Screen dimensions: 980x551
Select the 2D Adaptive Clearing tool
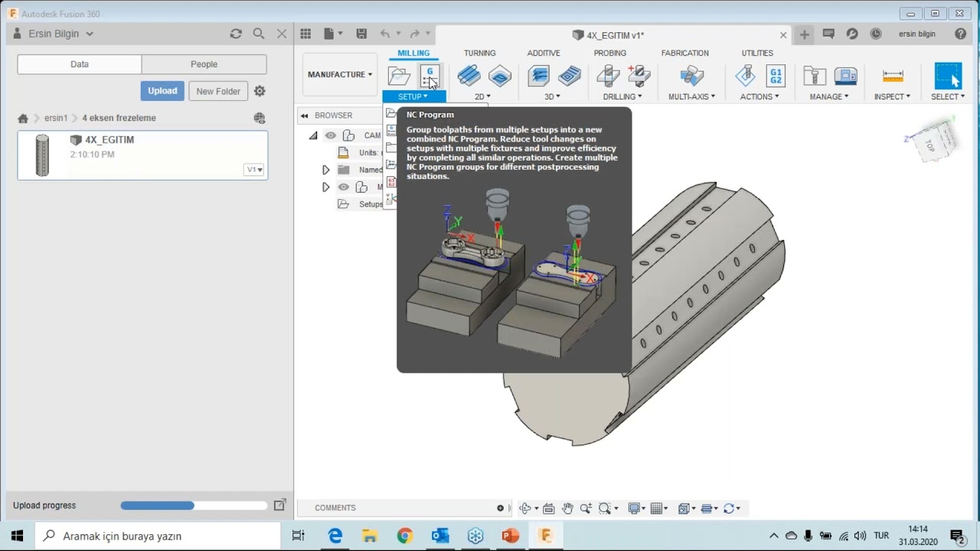pos(469,76)
